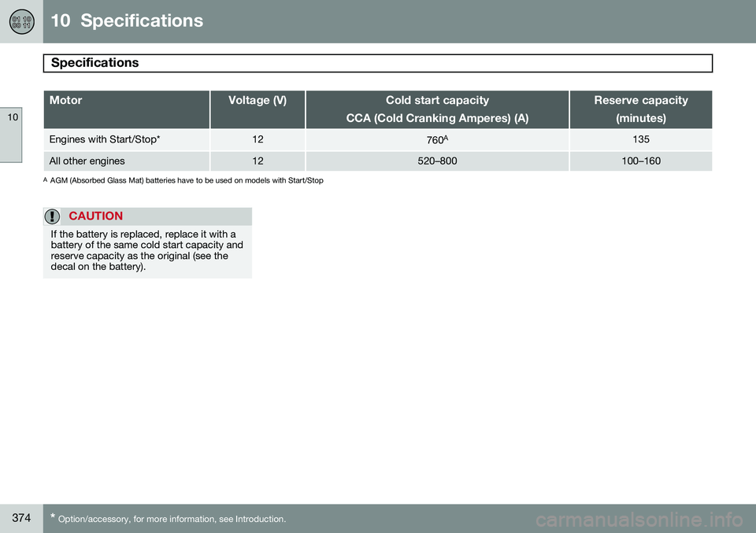Click the 520–800 CCA value cell

tap(437, 161)
